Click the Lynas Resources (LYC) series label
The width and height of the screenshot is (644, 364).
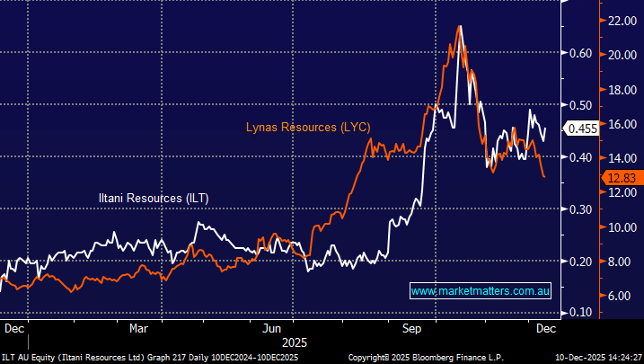point(308,127)
